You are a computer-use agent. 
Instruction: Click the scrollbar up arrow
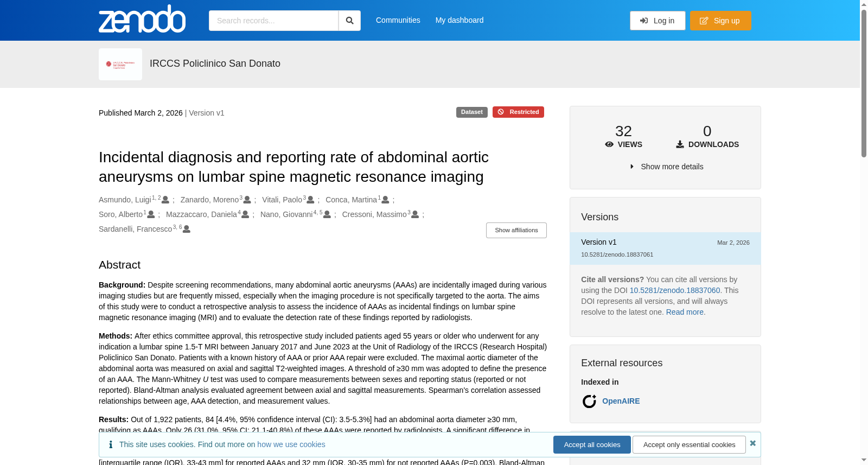(x=864, y=4)
